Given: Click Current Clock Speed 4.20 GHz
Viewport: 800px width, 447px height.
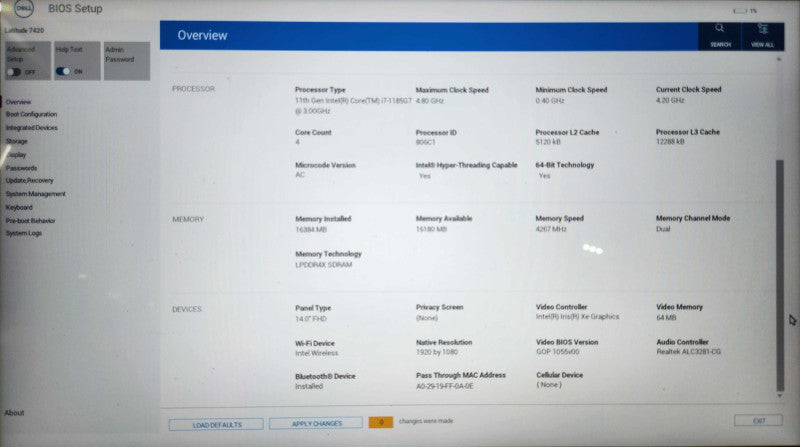Looking at the screenshot, I should 670,101.
